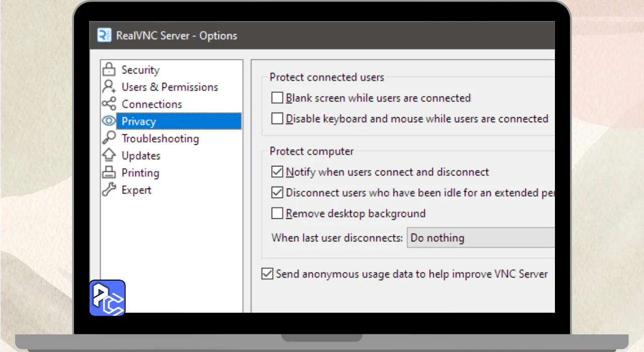644x352 pixels.
Task: Check Disable keyboard and mouse option
Action: [277, 119]
